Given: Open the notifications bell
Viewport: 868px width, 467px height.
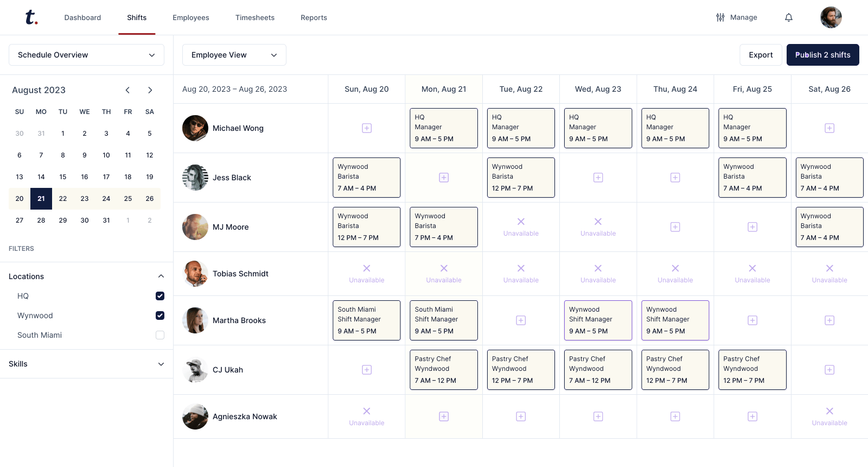Looking at the screenshot, I should [789, 17].
